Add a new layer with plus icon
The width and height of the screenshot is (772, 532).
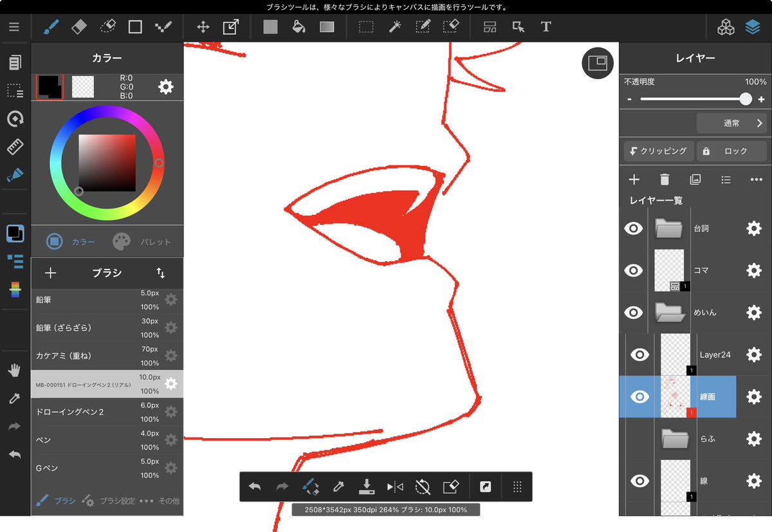tap(634, 179)
